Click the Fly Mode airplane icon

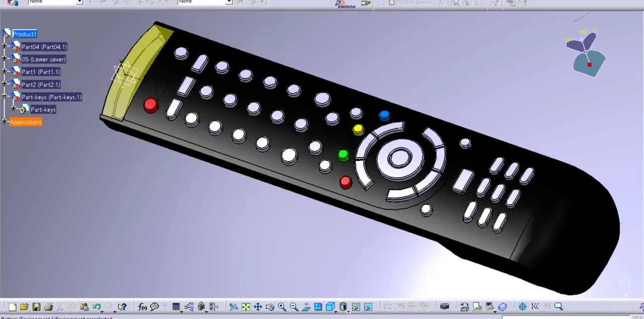click(233, 307)
